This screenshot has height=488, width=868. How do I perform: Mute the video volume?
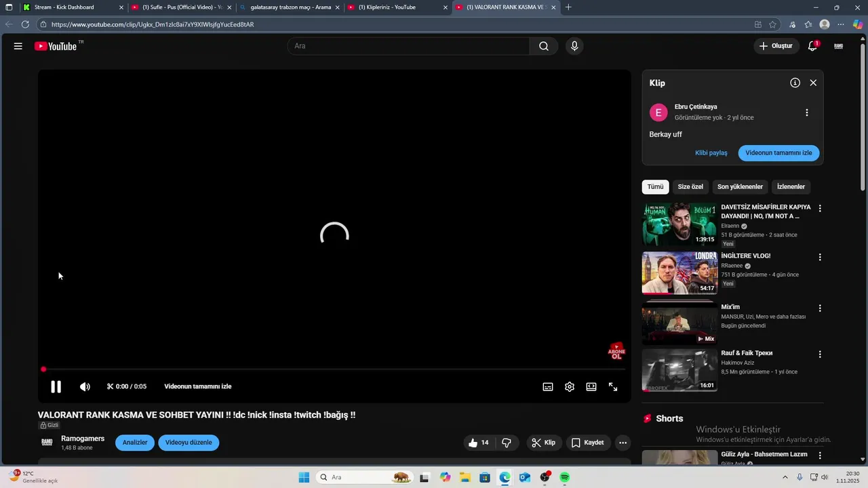pyautogui.click(x=85, y=387)
